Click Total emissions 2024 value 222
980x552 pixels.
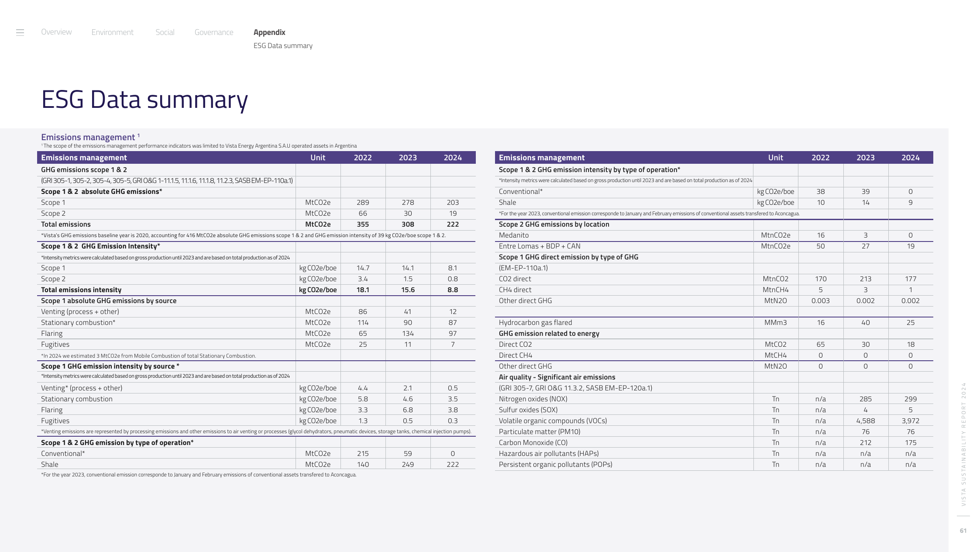coord(453,224)
